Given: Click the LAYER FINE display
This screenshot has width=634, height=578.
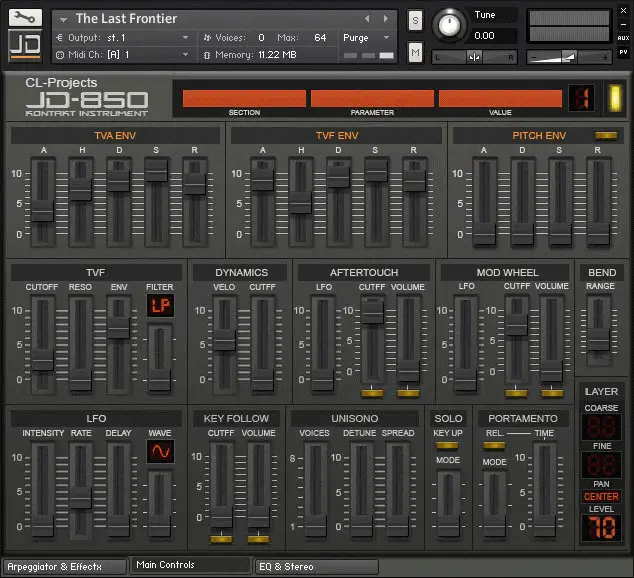Looking at the screenshot, I should [x=601, y=464].
